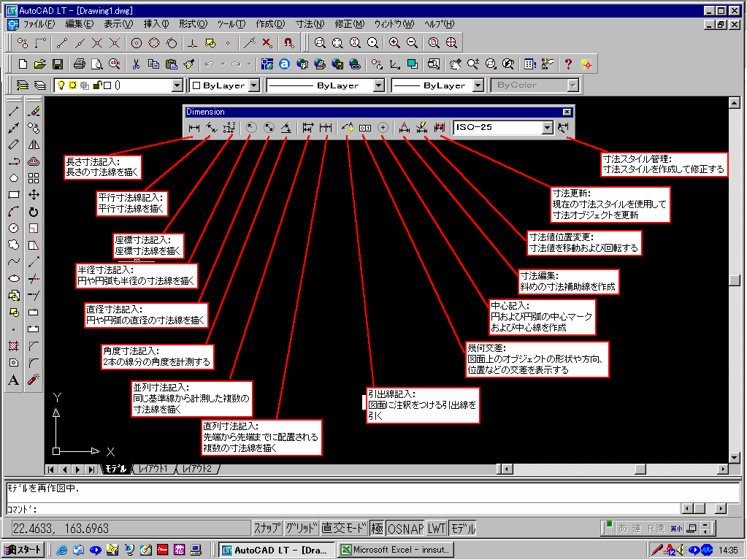This screenshot has height=560, width=747.
Task: Select the Angular Dimension tool
Action: (286, 128)
